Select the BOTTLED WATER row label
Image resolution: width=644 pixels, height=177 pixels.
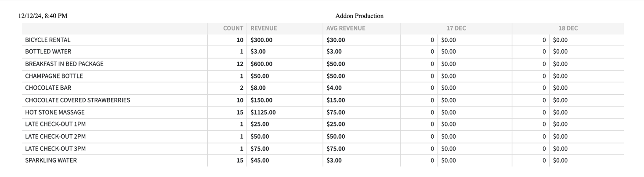point(48,52)
